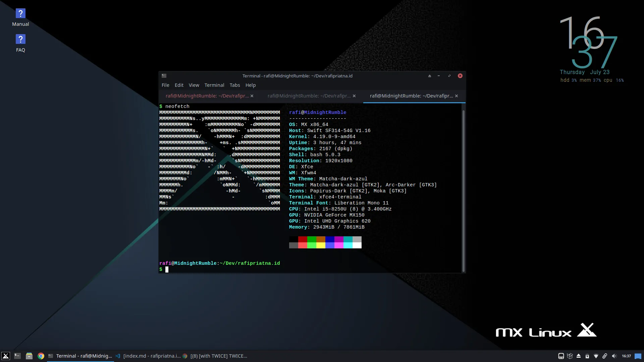644x362 pixels.
Task: Open the volume control in the tray
Action: point(614,356)
